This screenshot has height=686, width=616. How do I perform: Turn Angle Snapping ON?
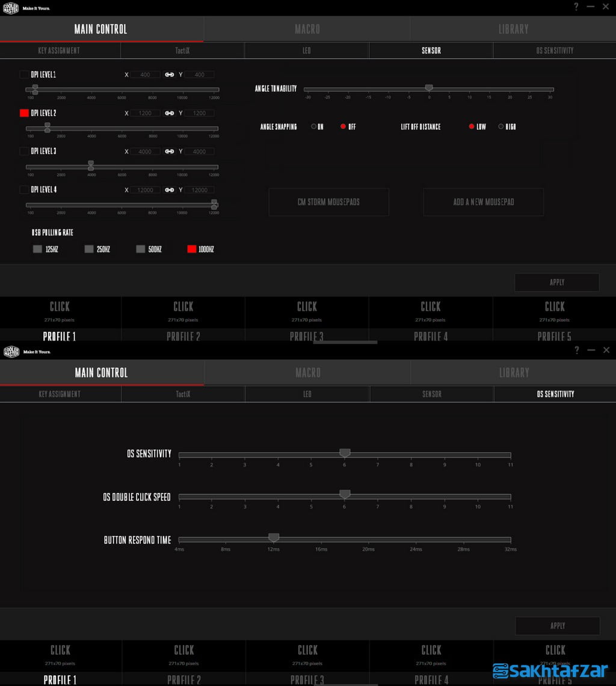(x=314, y=127)
